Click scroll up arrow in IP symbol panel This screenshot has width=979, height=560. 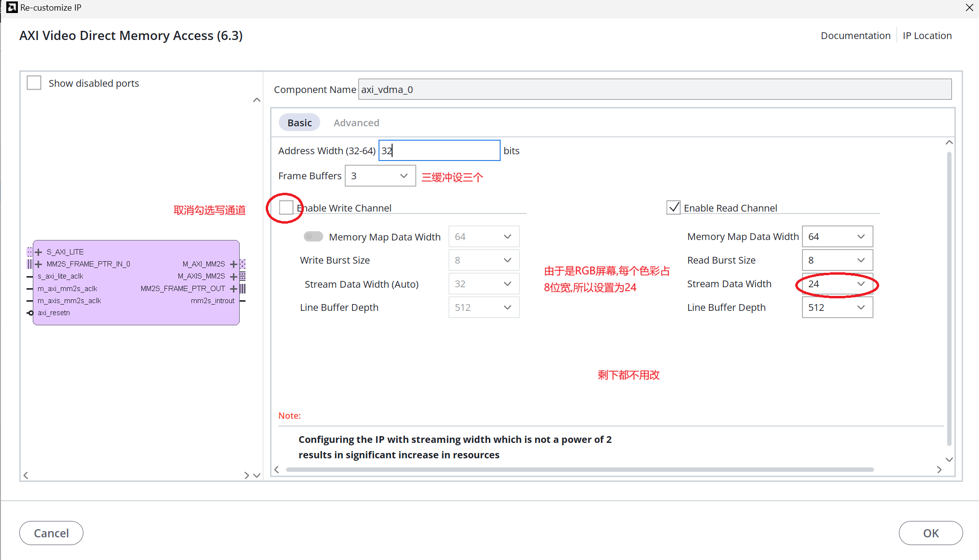coord(257,100)
